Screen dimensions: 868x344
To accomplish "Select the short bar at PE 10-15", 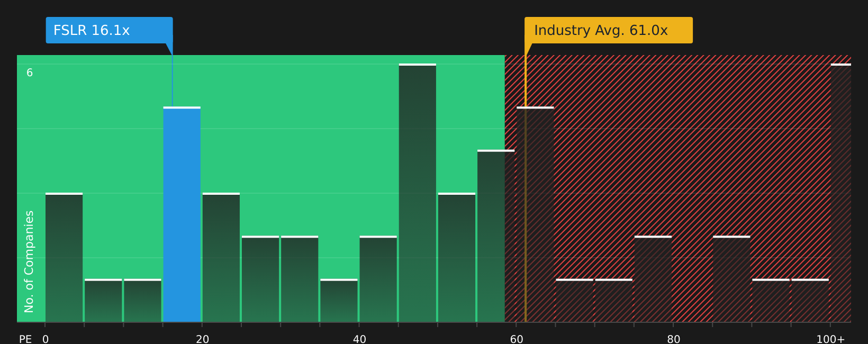I will [142, 301].
